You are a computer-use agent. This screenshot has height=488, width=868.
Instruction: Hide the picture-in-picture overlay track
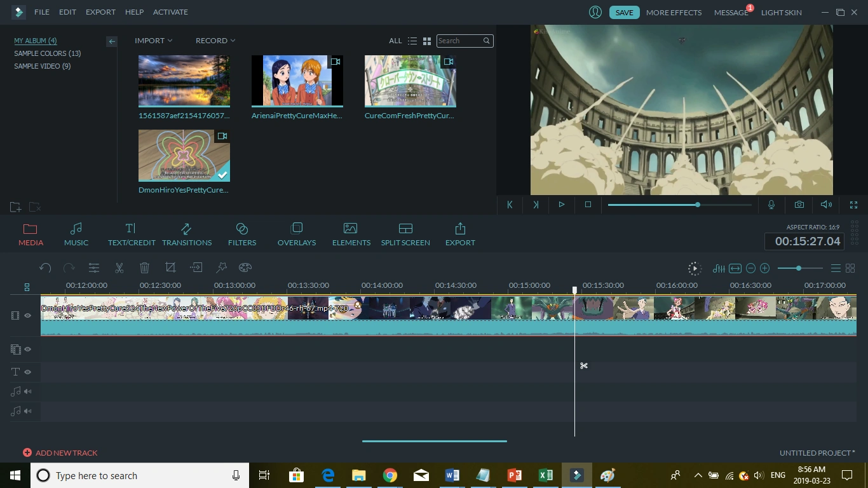pyautogui.click(x=28, y=349)
